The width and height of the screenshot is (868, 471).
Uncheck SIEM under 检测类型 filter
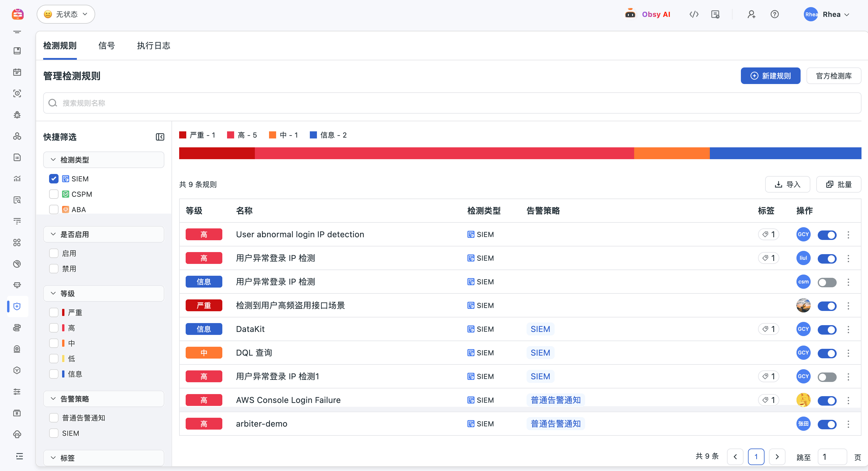click(x=54, y=179)
